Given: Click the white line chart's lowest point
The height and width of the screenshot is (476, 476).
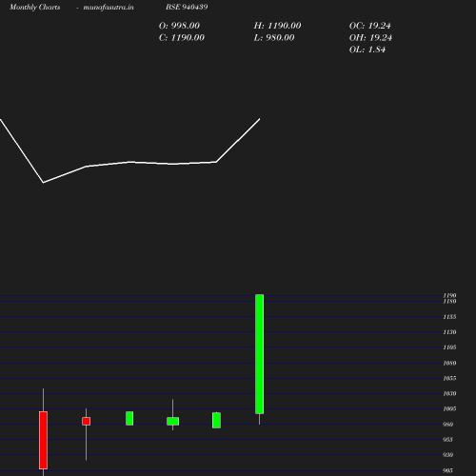Looking at the screenshot, I should [x=43, y=183].
